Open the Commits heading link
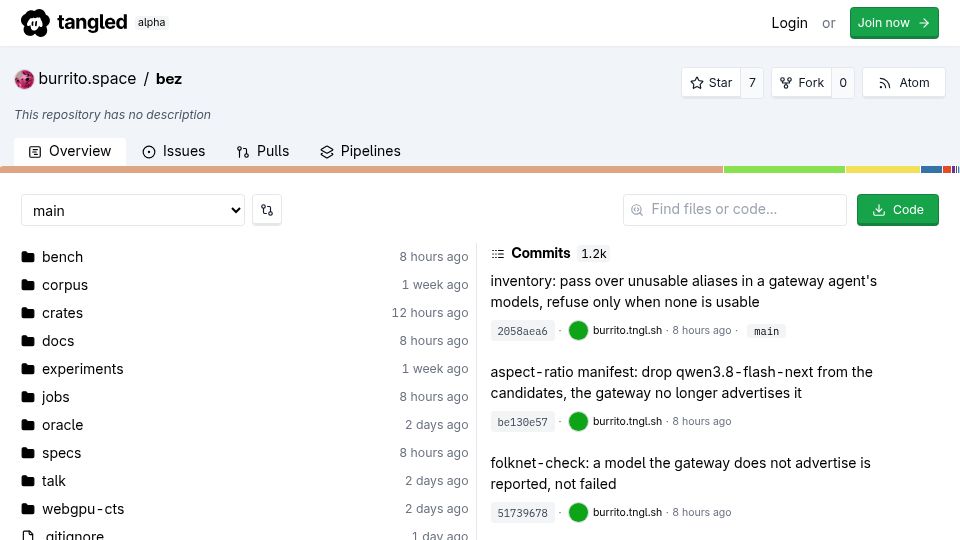Image resolution: width=960 pixels, height=540 pixels. point(541,253)
